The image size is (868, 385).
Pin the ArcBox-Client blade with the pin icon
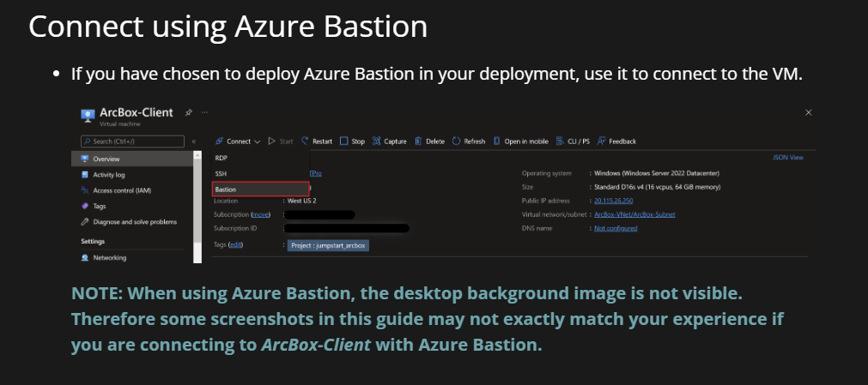[188, 112]
